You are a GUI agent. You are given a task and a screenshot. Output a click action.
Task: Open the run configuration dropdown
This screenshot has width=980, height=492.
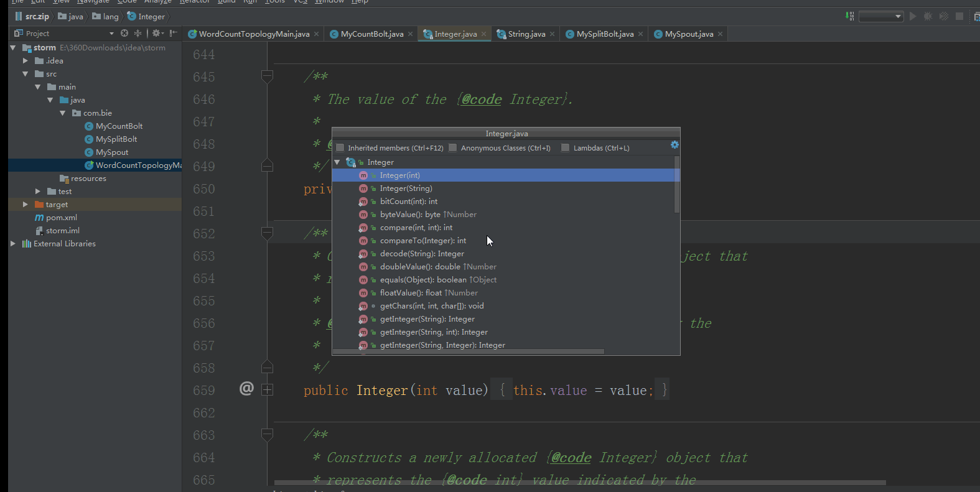[881, 17]
